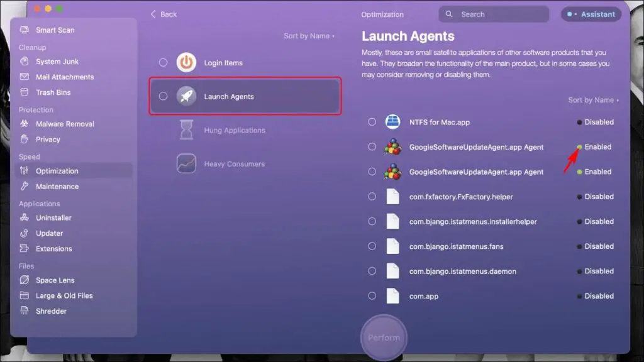Screen dimensions: 644x362
Task: Select the com.bjango.istatmenus.installerhelper checkbox
Action: tap(372, 221)
